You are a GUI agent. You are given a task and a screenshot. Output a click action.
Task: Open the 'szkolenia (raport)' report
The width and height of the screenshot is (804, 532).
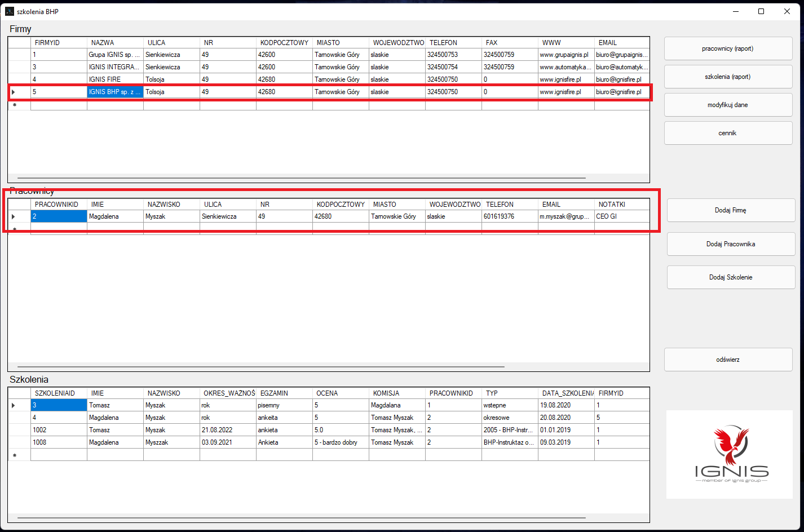point(728,77)
